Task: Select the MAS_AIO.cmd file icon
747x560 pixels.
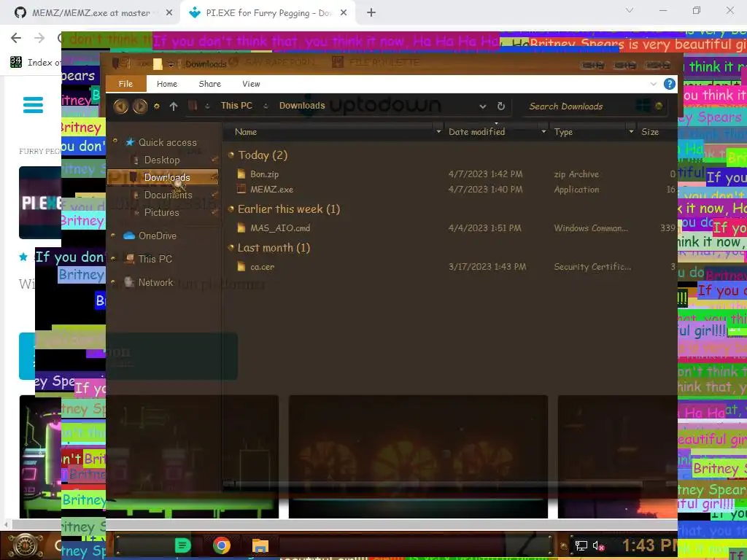Action: pyautogui.click(x=241, y=227)
